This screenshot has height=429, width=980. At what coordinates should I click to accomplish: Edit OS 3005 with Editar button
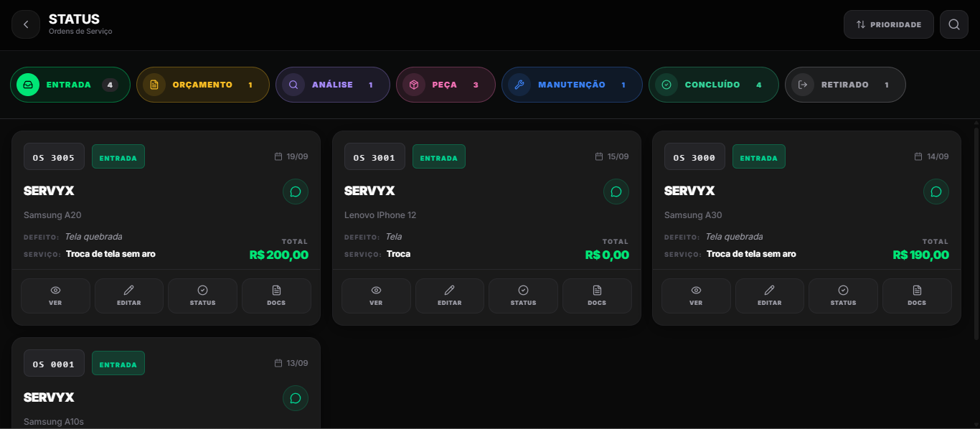point(129,296)
